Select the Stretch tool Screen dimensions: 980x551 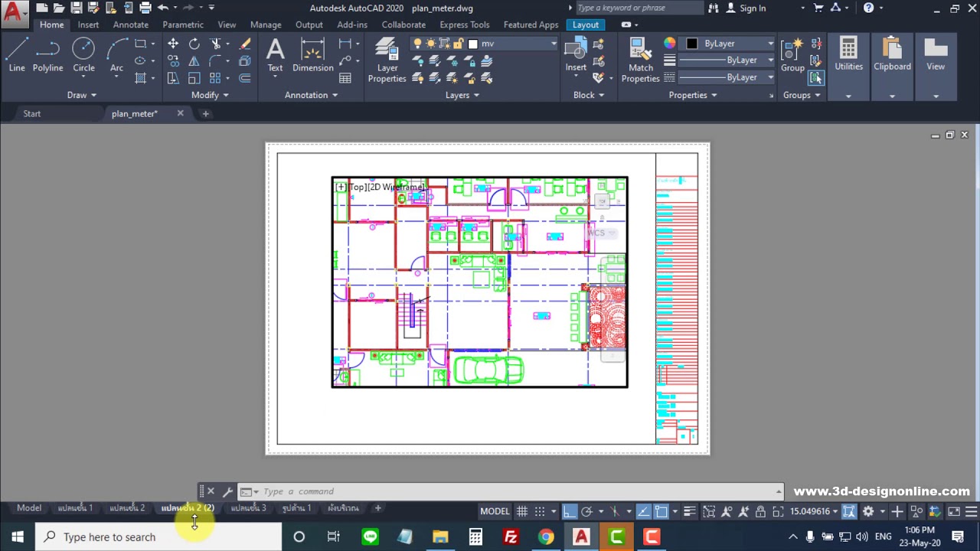(173, 78)
